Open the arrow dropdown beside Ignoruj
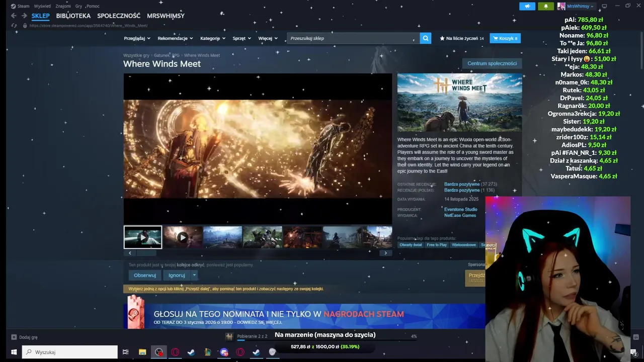 194,275
